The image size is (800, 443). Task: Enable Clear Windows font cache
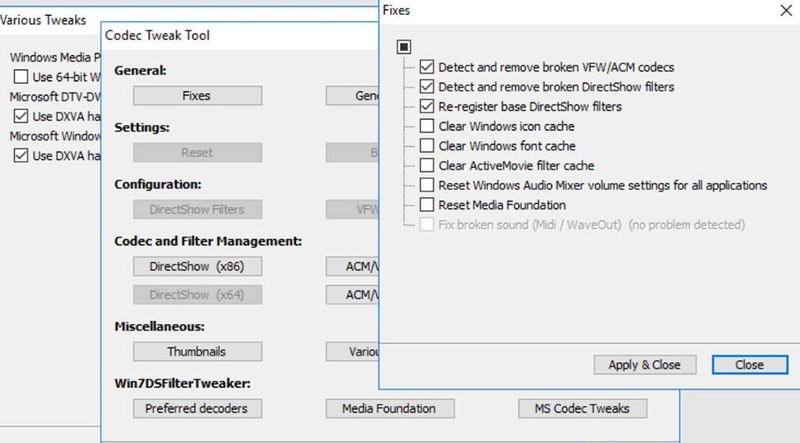tap(428, 146)
